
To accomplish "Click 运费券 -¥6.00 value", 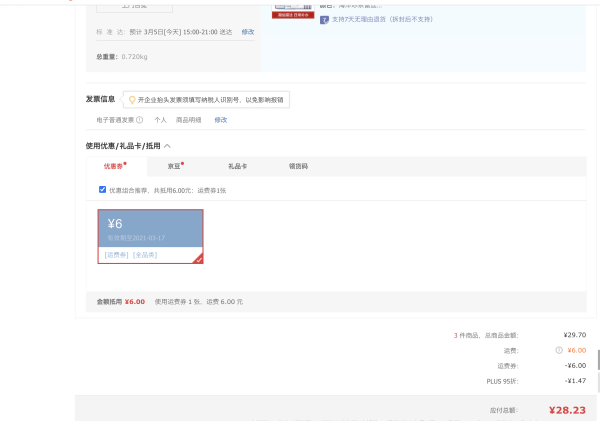I will (576, 366).
